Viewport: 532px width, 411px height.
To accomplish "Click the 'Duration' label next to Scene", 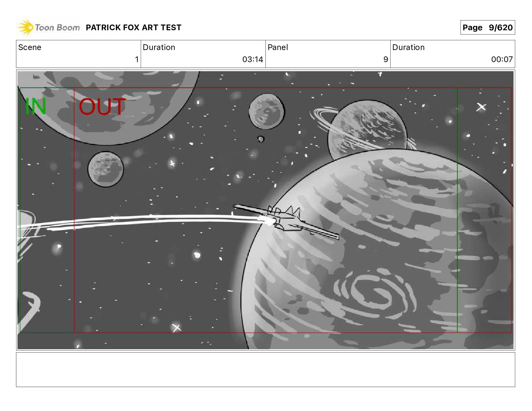I will 159,47.
